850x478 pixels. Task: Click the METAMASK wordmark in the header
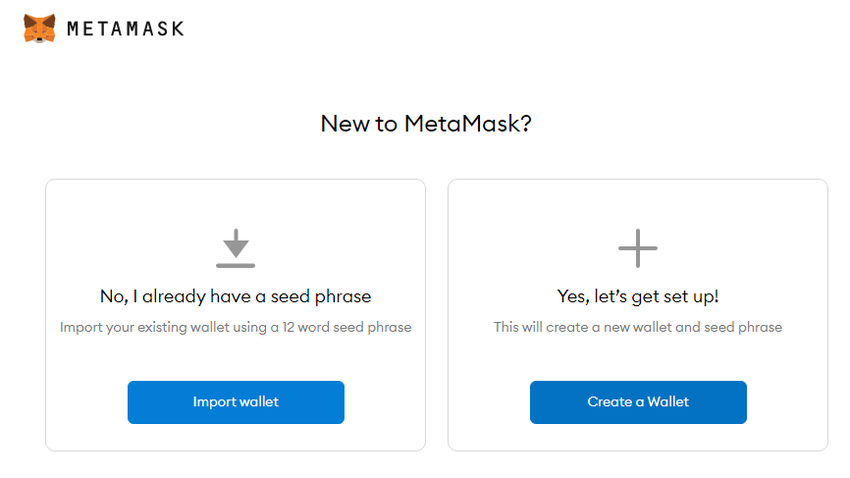(x=125, y=29)
